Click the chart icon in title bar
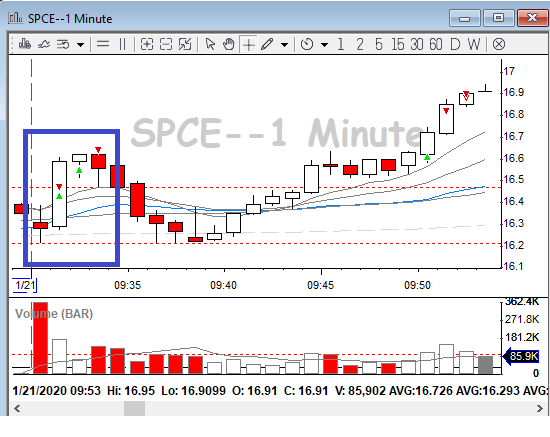 click(x=15, y=18)
